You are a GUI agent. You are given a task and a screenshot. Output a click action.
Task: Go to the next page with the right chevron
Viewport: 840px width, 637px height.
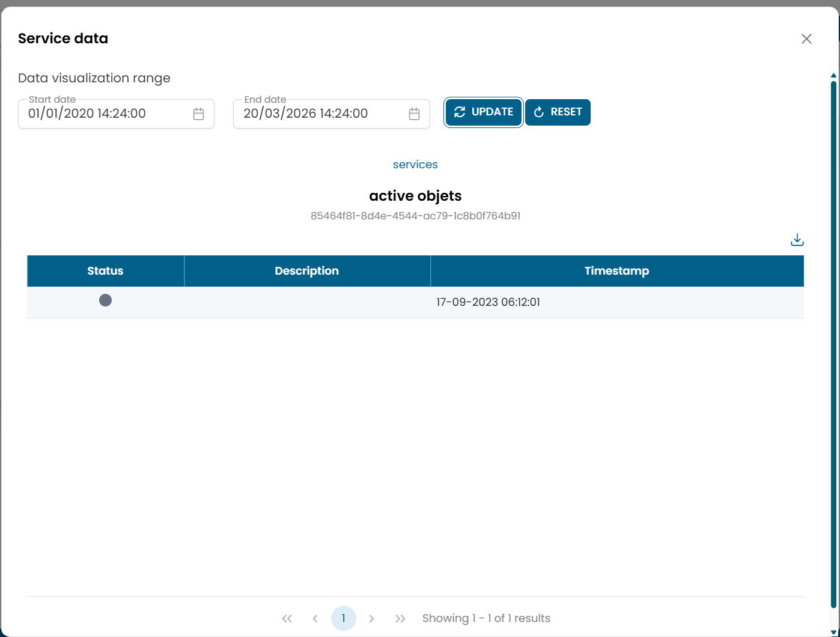372,618
